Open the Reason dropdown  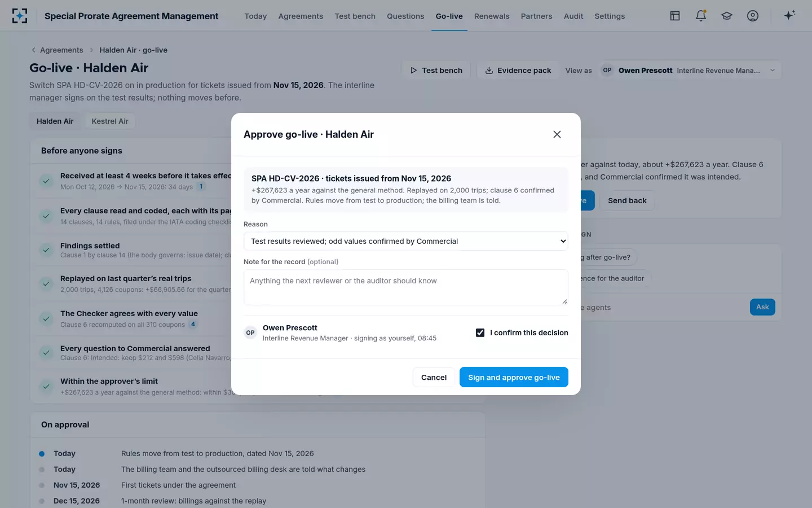(405, 241)
